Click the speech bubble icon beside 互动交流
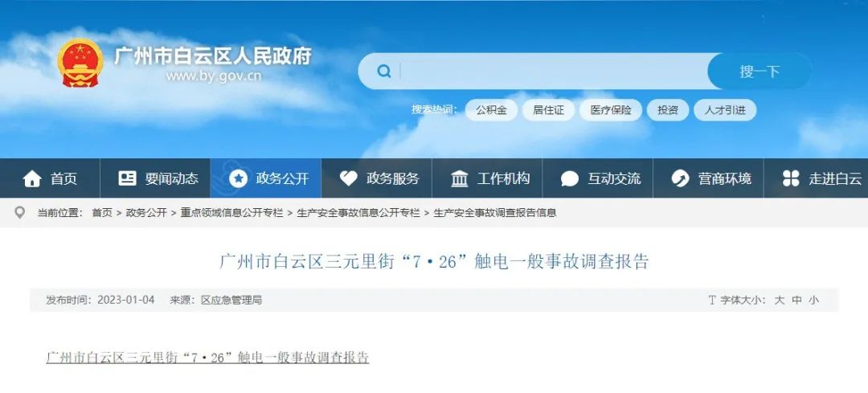The width and height of the screenshot is (868, 393). (x=570, y=178)
